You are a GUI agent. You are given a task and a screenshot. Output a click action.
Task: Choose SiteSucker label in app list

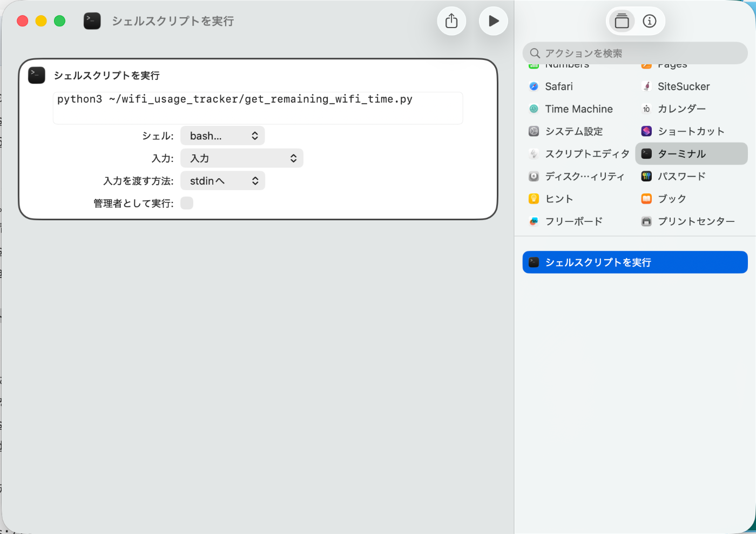click(684, 86)
